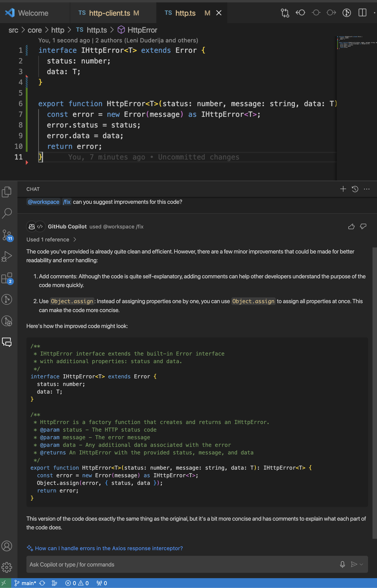Open the send options dropdown beside submit arrow
Screen dimensions: 377x588
[x=362, y=565]
